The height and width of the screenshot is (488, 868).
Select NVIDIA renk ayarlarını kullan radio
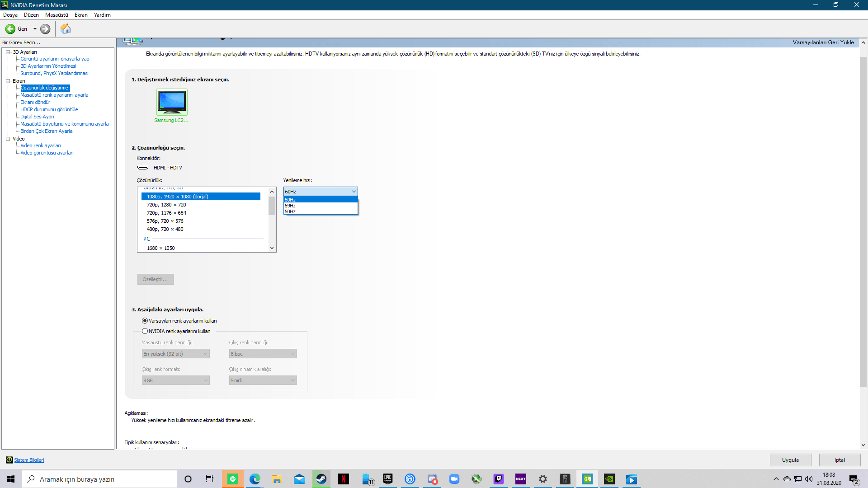[x=145, y=331]
